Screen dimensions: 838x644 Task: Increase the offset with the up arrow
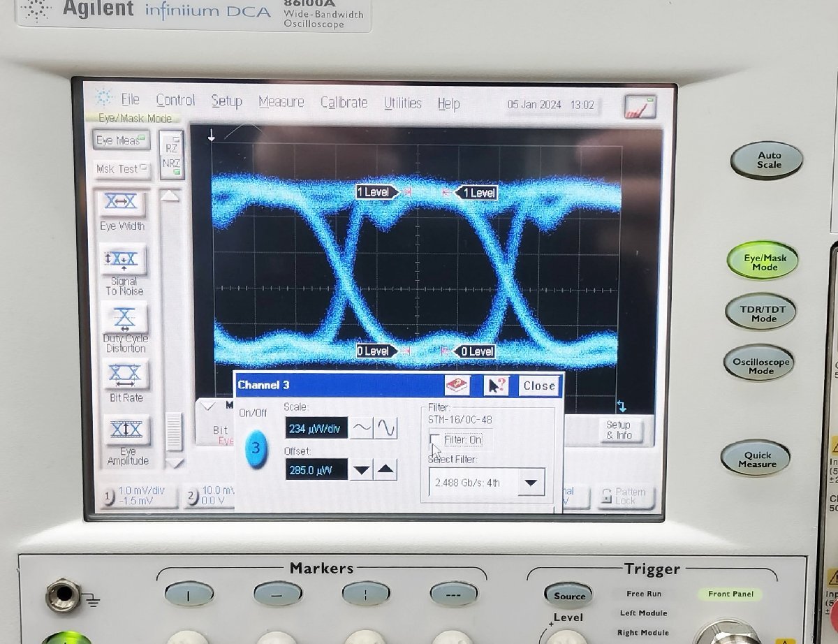point(386,469)
